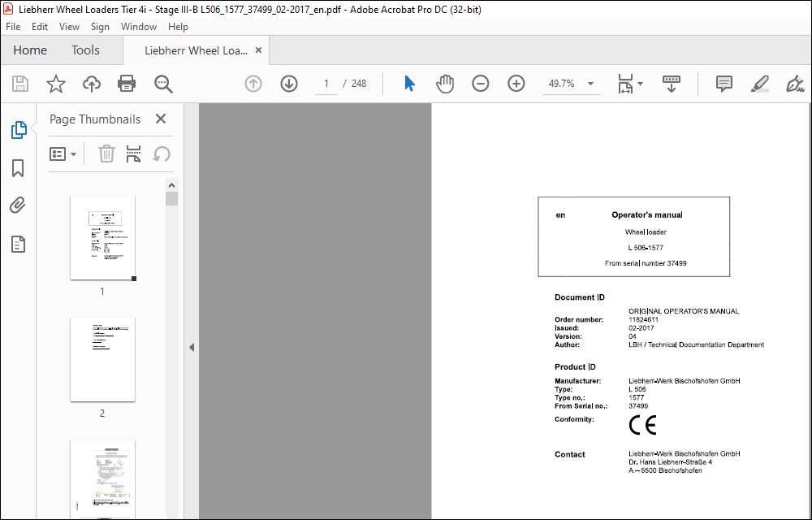Image resolution: width=812 pixels, height=520 pixels.
Task: Click 'From serial number 37499' text
Action: coord(646,263)
